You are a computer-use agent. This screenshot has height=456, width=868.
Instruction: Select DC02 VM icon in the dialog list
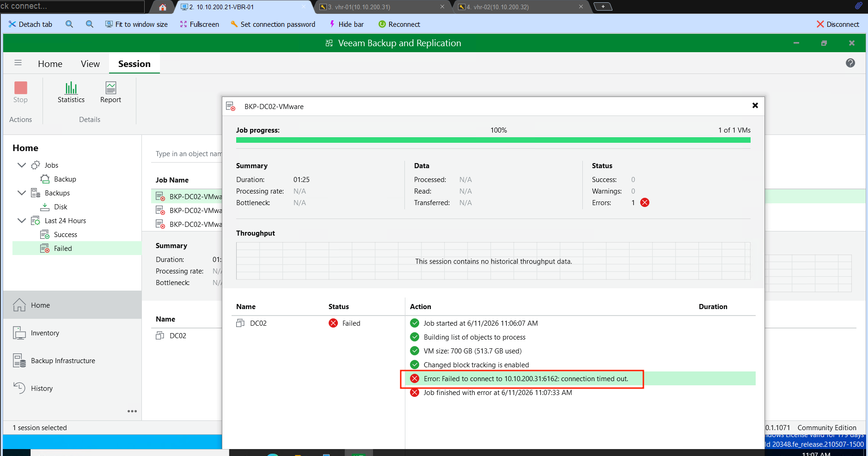coord(240,323)
